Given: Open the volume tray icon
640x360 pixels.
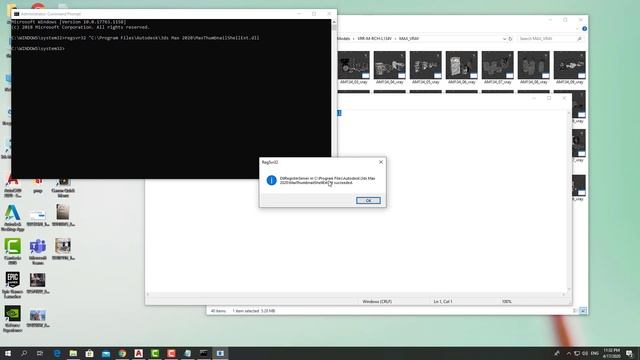Looking at the screenshot, I should click(585, 353).
